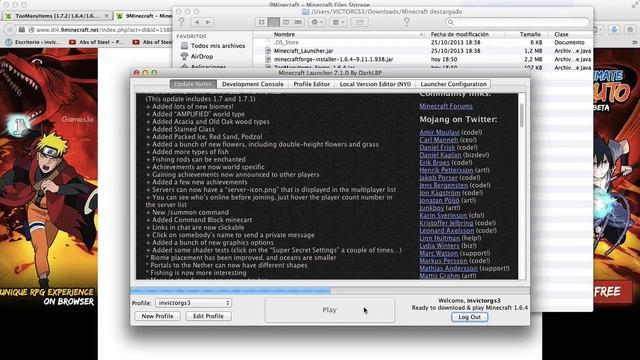Click the question mark icon in Finder toolbar center
The height and width of the screenshot is (360, 640).
pos(406,22)
